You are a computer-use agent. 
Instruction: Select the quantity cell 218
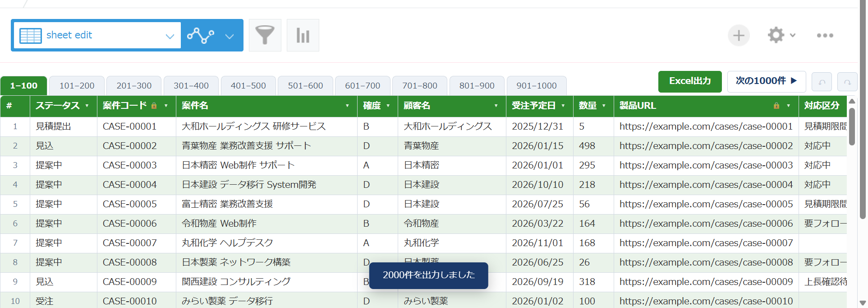594,185
